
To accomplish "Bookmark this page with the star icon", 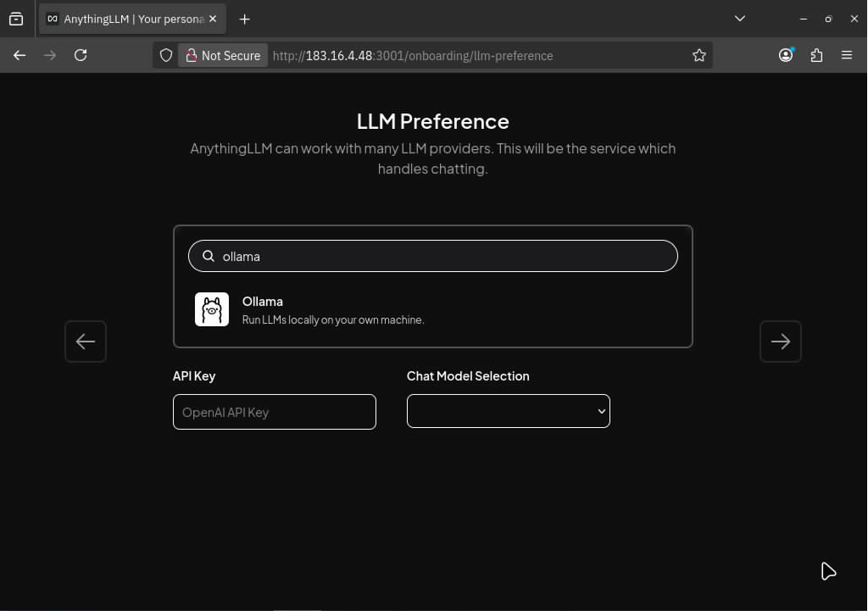I will [698, 55].
